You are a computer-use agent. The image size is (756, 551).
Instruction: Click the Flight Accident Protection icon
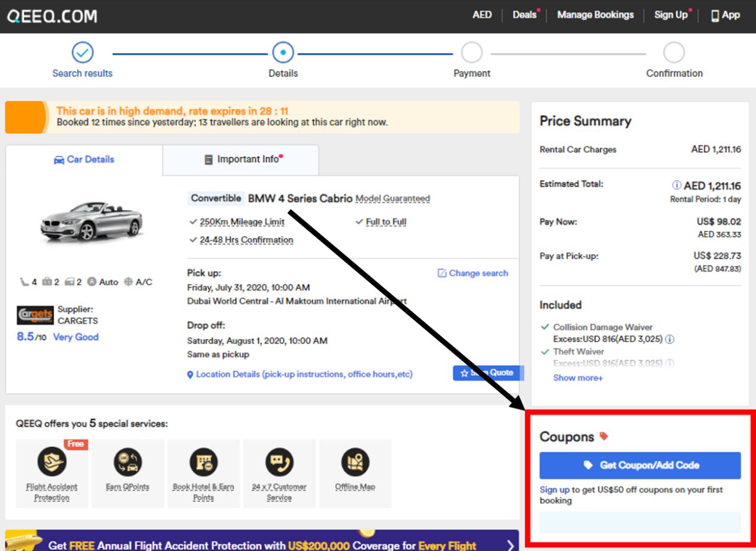pos(52,462)
